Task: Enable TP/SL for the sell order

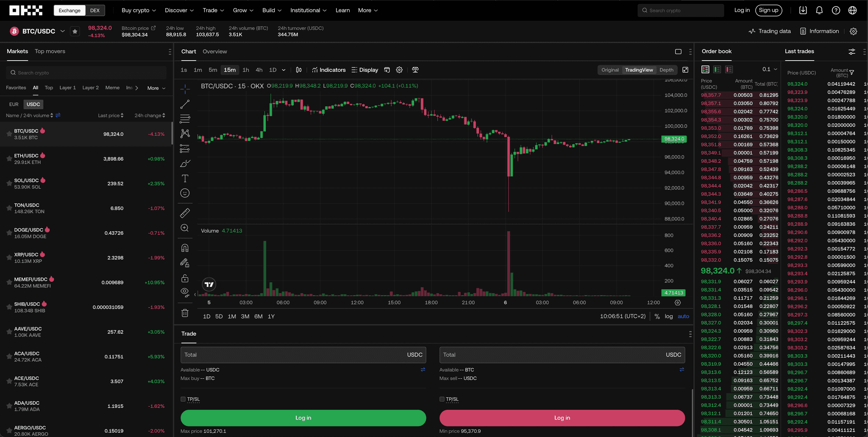Action: coord(442,399)
